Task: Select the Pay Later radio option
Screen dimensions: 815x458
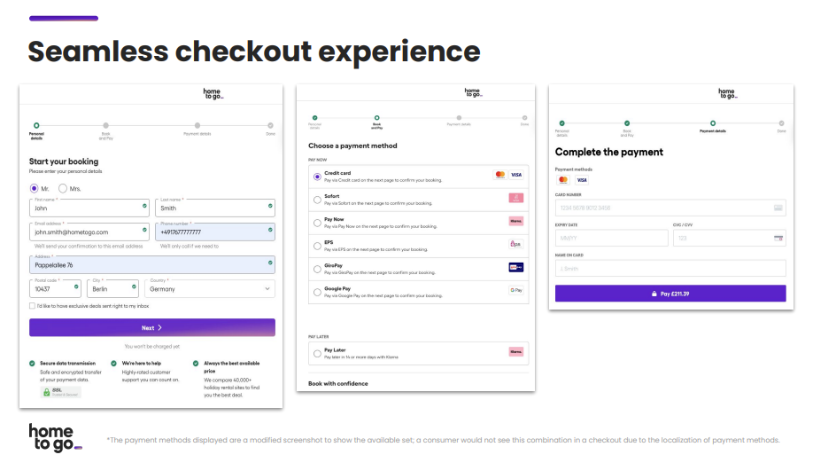Action: point(317,354)
